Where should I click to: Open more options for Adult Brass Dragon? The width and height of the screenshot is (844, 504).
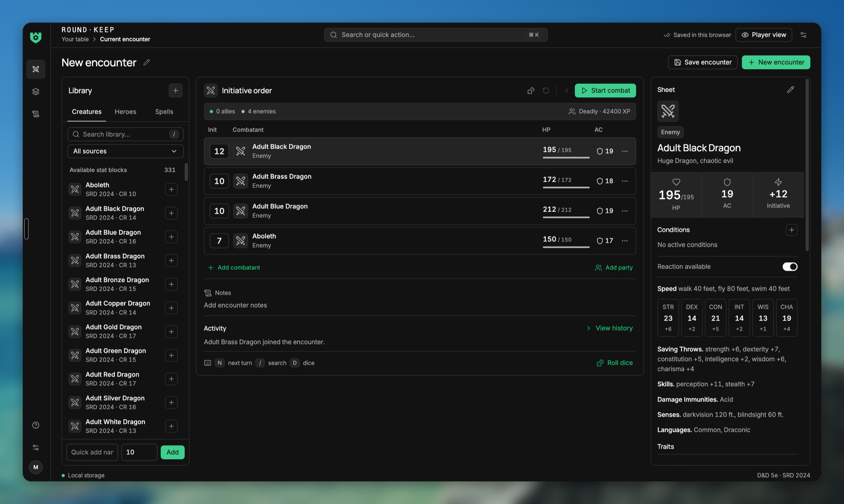625,181
